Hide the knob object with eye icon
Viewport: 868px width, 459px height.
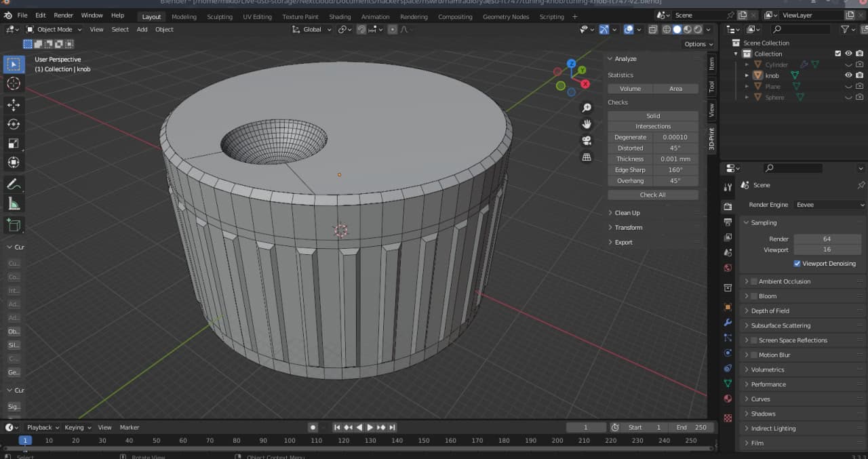pos(848,75)
